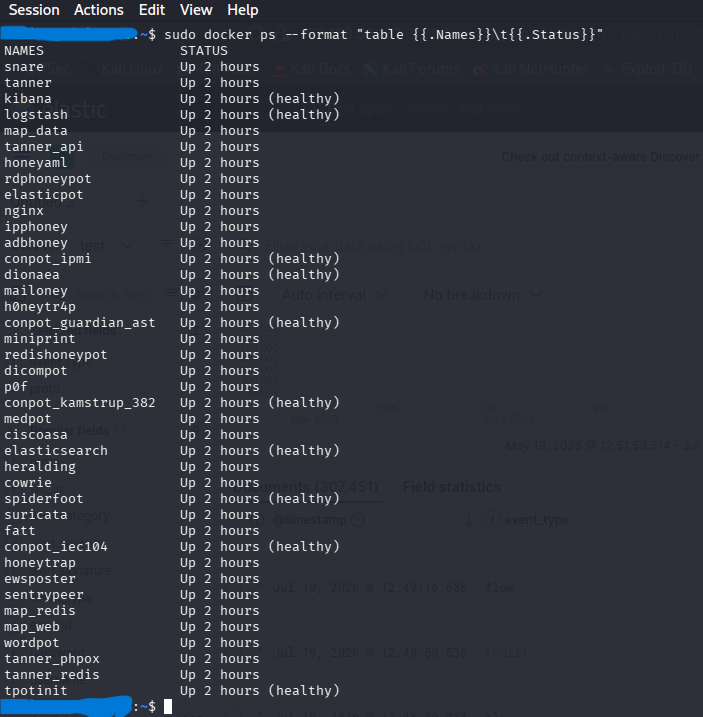Open the Help menu
Viewport: 703px width, 717px height.
point(243,10)
